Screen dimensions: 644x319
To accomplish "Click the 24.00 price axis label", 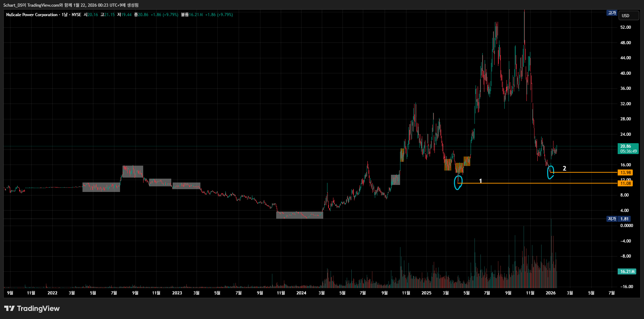I will 625,134.
